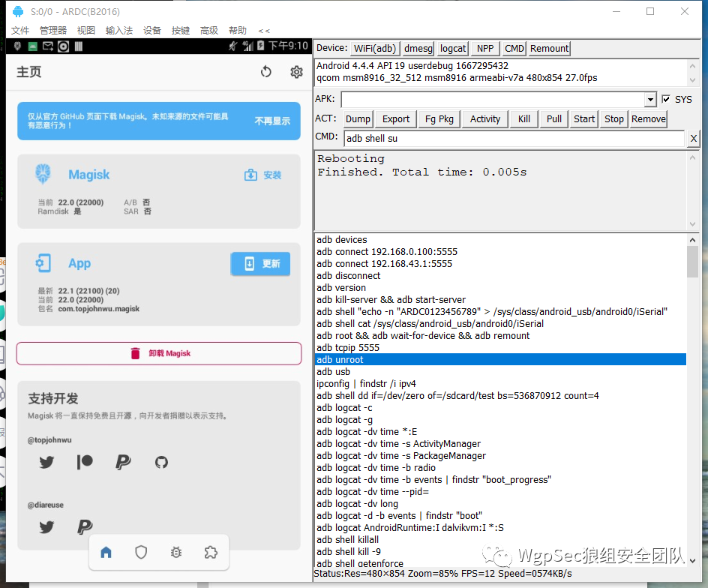Clear CMD field with X button
Viewport: 708px width, 588px height.
(x=694, y=138)
